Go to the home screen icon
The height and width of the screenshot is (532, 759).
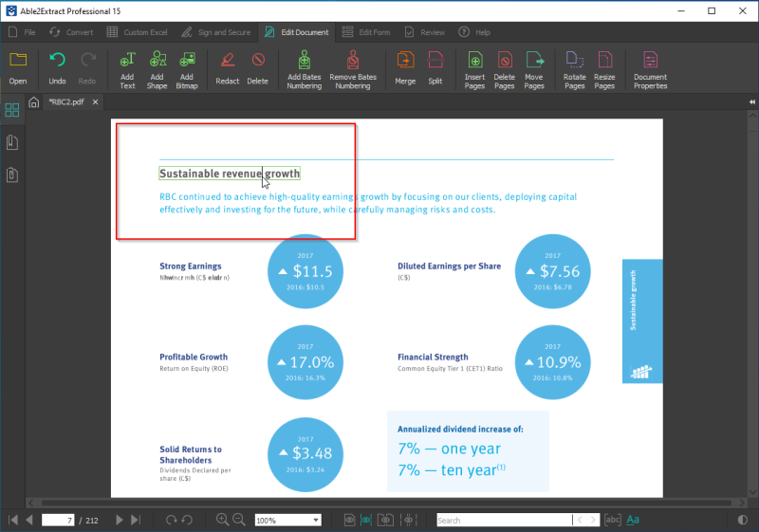(x=33, y=102)
